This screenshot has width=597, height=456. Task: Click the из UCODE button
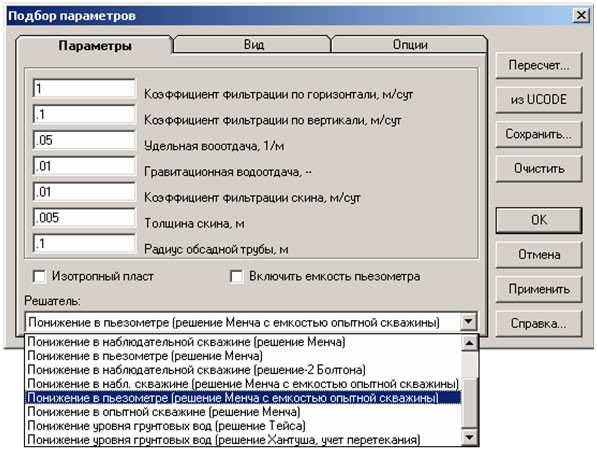(539, 100)
